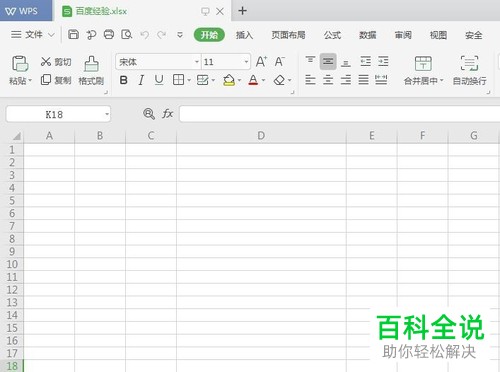Switch to the Start (开始) tab
The height and width of the screenshot is (372, 500).
click(x=209, y=35)
